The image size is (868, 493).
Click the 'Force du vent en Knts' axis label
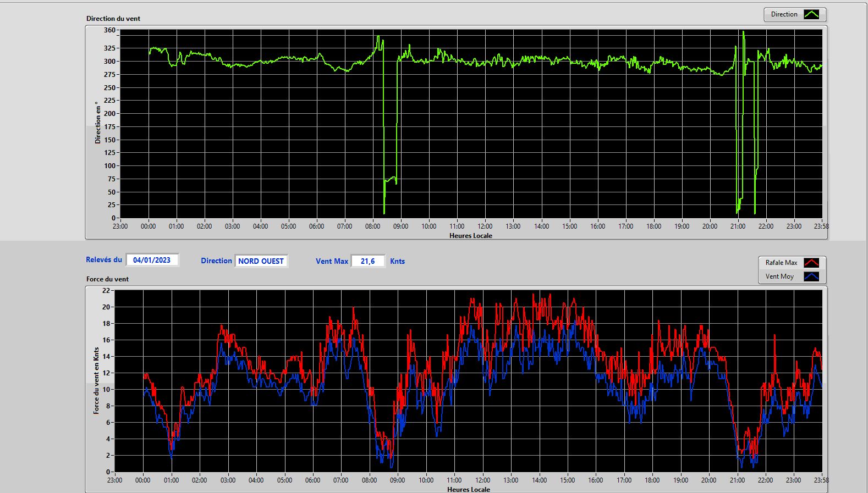click(96, 380)
